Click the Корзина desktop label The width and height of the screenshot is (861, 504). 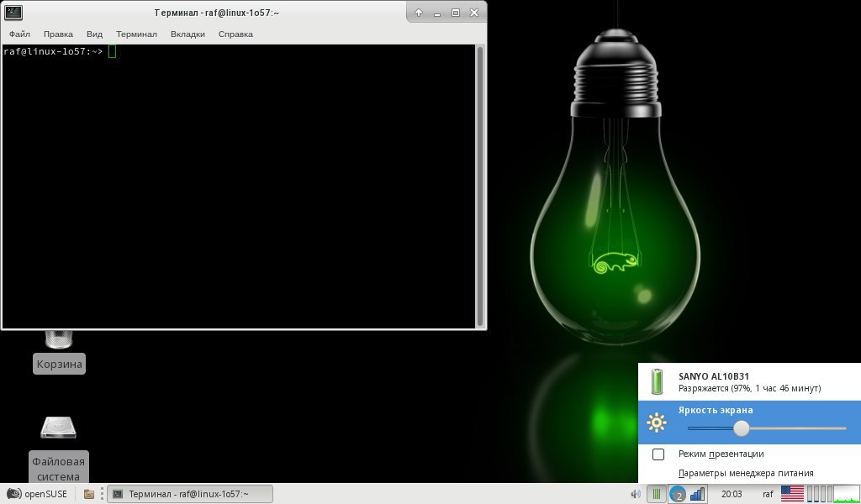60,365
